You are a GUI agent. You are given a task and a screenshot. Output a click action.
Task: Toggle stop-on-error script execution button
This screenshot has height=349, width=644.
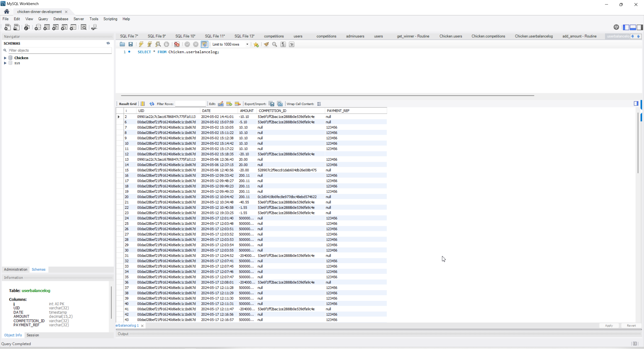click(177, 44)
